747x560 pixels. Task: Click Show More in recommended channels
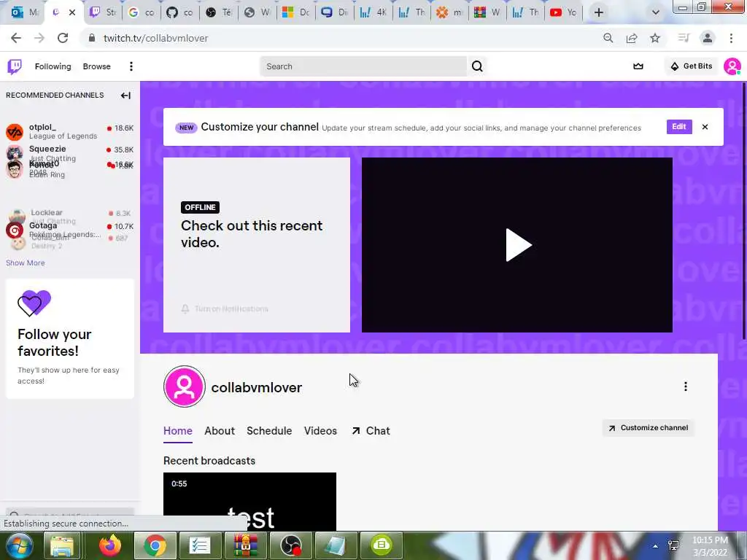[26, 262]
